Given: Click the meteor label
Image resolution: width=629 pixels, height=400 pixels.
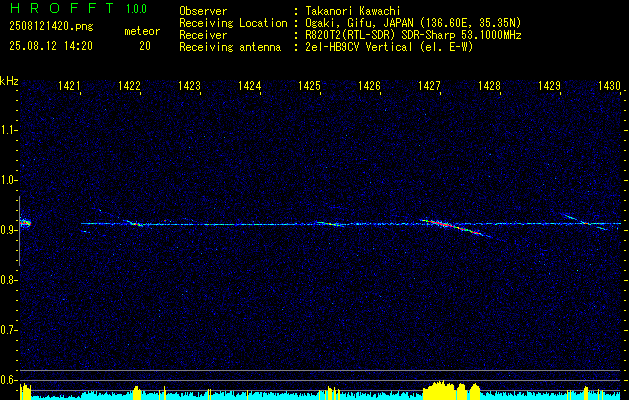Looking at the screenshot, I should tap(142, 31).
